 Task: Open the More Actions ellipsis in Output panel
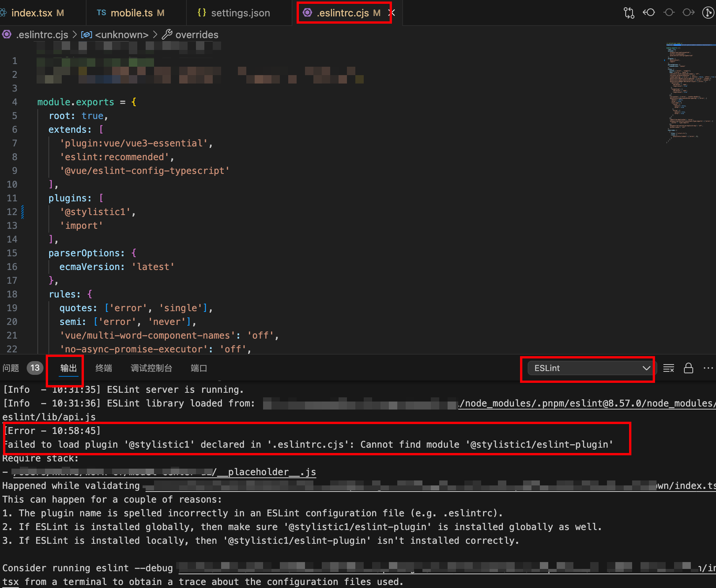[708, 368]
